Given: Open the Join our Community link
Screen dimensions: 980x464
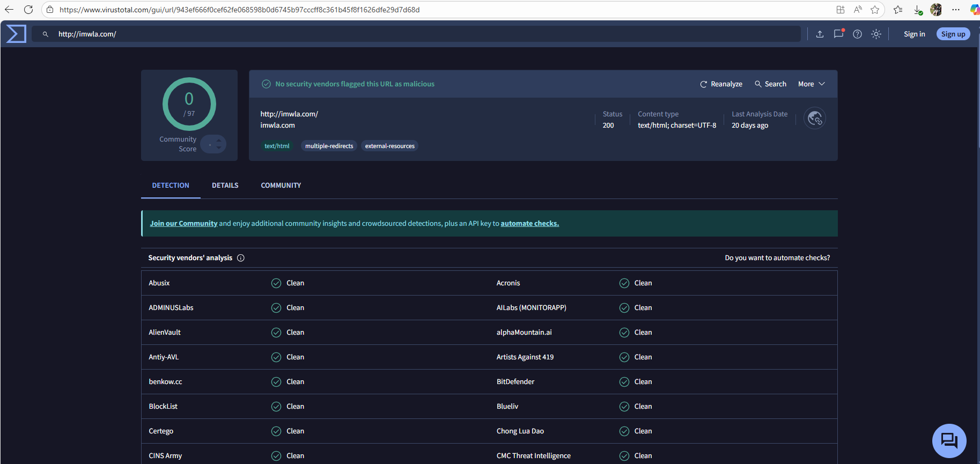Looking at the screenshot, I should point(183,224).
